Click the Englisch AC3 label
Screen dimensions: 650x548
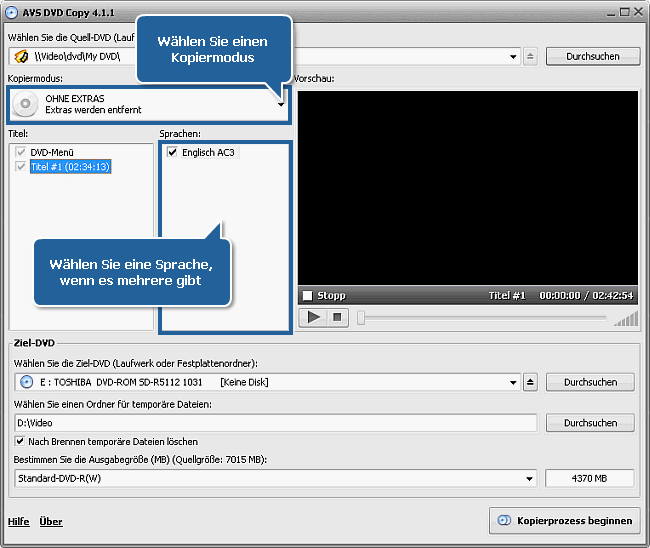208,153
